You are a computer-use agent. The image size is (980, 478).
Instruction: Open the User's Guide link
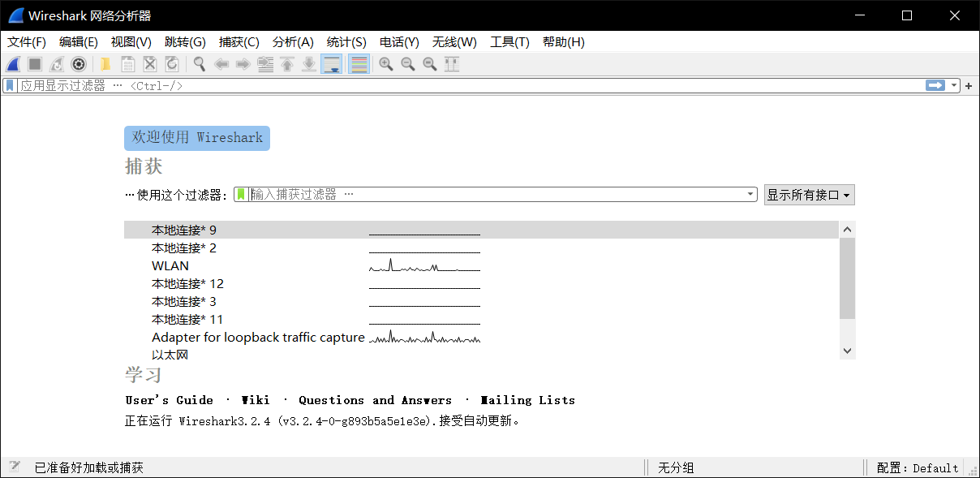[169, 400]
